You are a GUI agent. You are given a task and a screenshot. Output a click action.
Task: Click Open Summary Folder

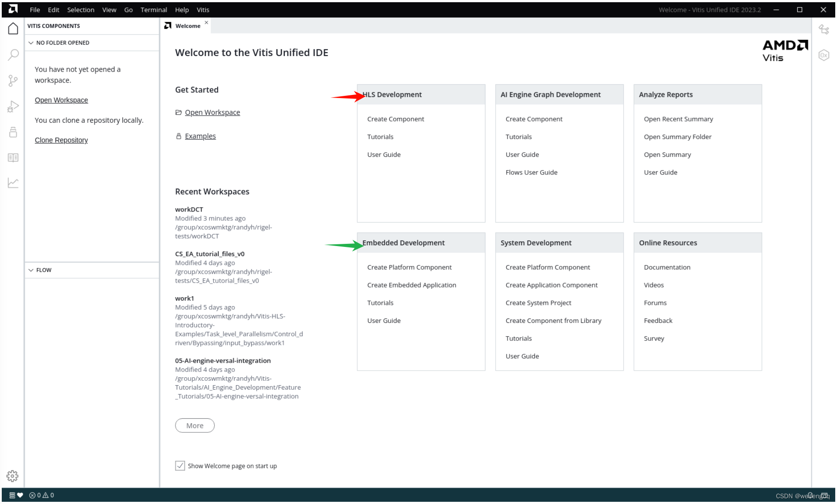(678, 137)
